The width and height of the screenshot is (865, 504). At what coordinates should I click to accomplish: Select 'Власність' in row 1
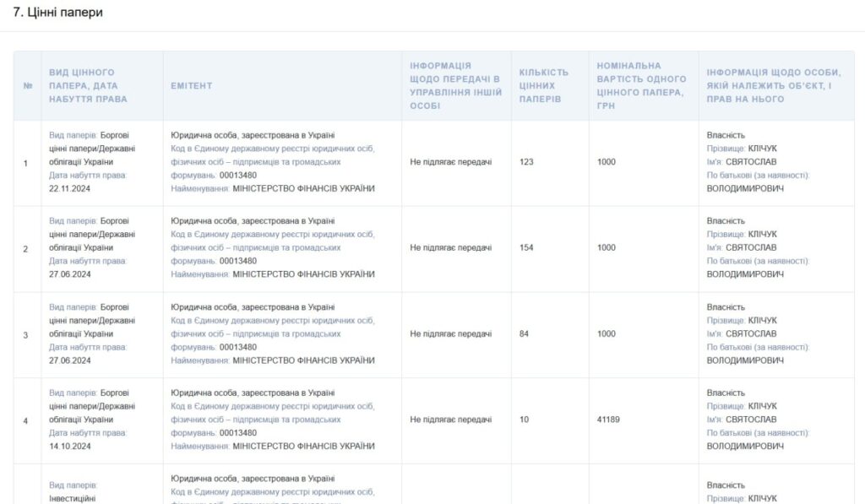[726, 135]
